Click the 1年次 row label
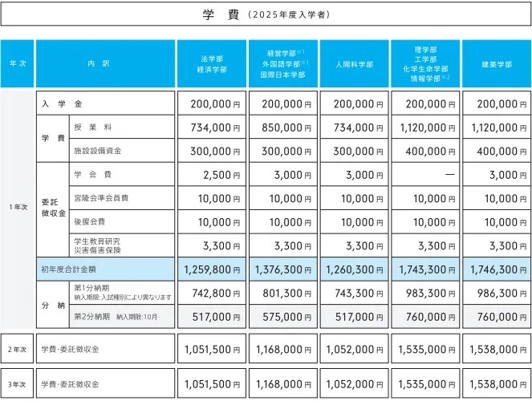The height and width of the screenshot is (401, 532). point(17,208)
